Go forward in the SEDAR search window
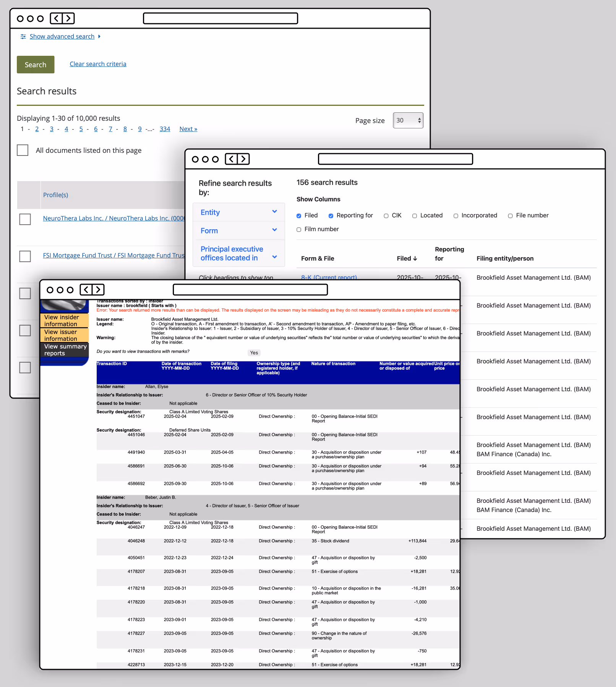Viewport: 616px width, 687px height. point(68,18)
